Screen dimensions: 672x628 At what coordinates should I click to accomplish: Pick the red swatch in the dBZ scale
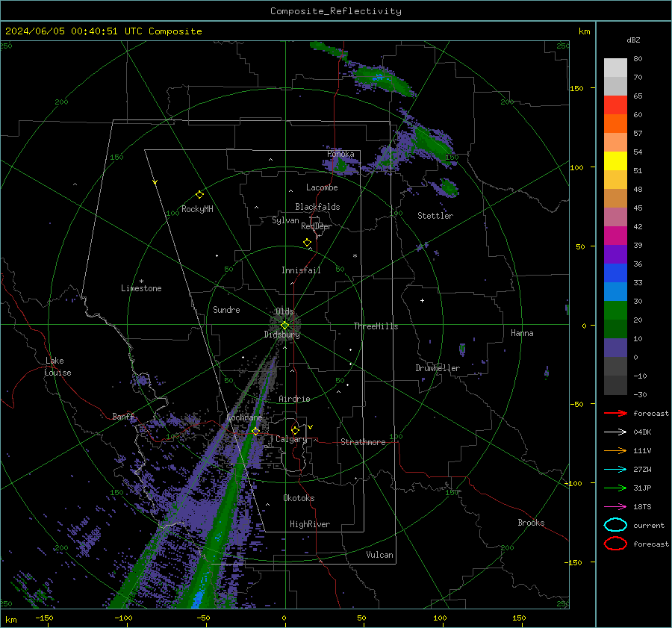point(615,105)
